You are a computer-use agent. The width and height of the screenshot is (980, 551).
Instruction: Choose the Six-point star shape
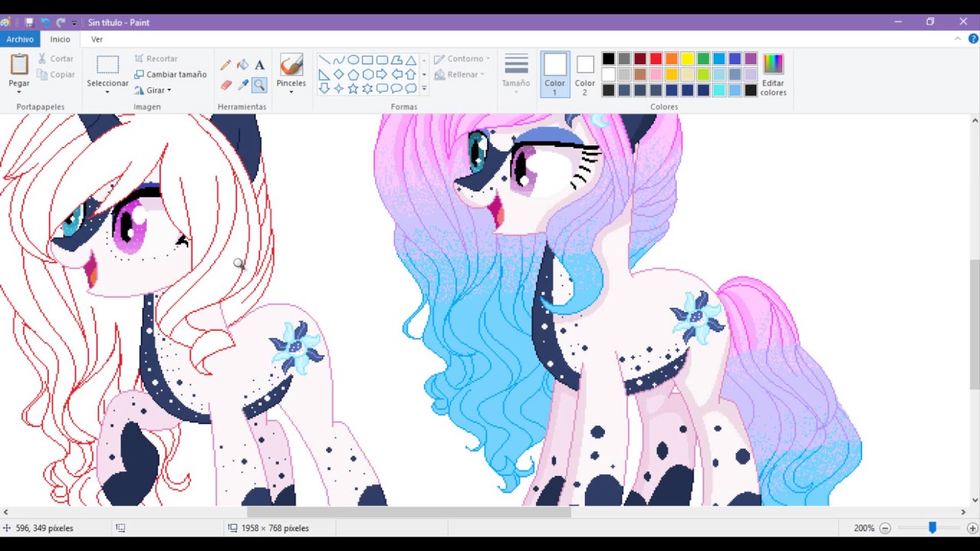click(x=367, y=89)
